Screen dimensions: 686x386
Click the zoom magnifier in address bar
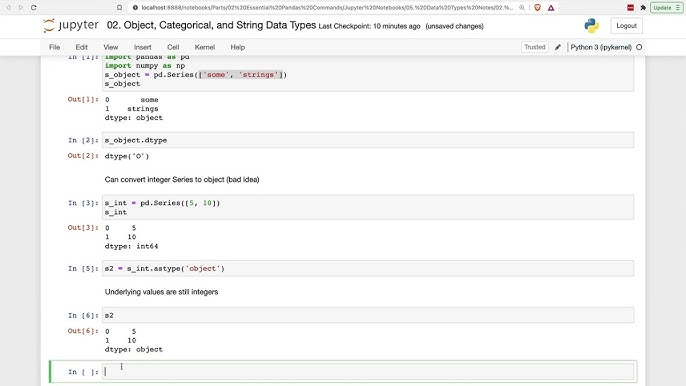click(522, 7)
